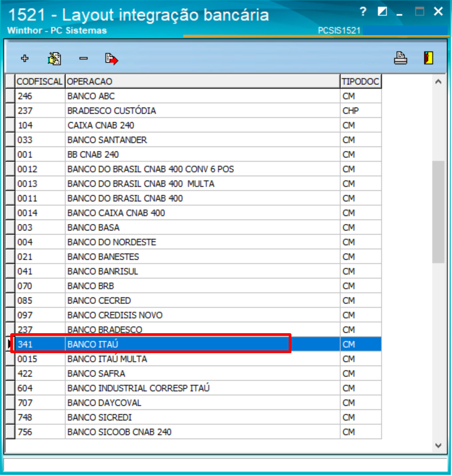Click code 0014 cell
Viewport: 452px width, 476px height.
[40, 213]
